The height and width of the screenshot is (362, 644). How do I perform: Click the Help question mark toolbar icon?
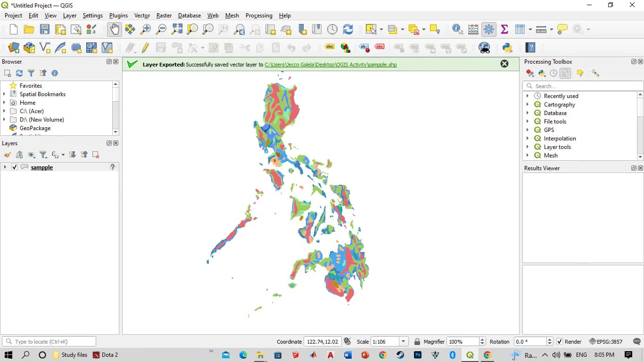coord(531,48)
